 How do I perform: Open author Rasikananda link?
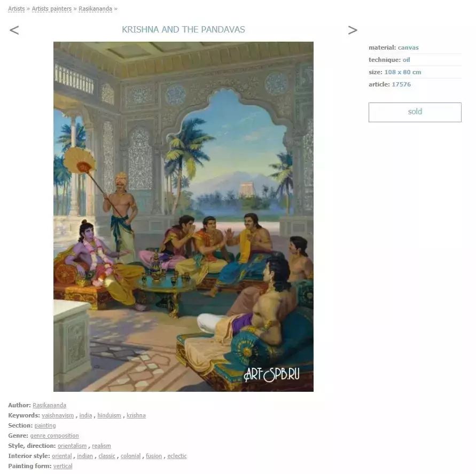point(49,405)
